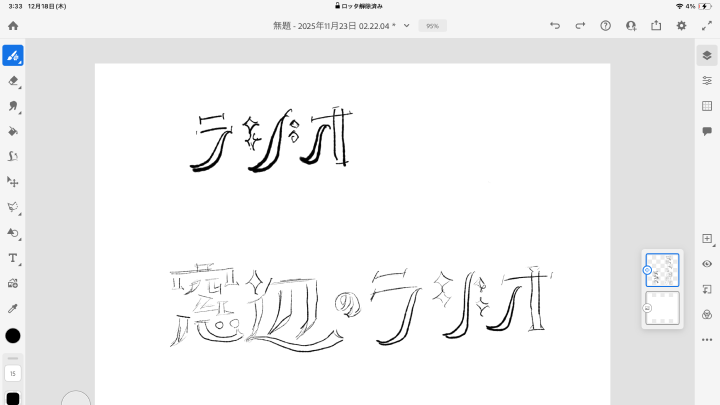
Task: Tap the overlapping circles icon in the taskbar
Action: coord(707,315)
